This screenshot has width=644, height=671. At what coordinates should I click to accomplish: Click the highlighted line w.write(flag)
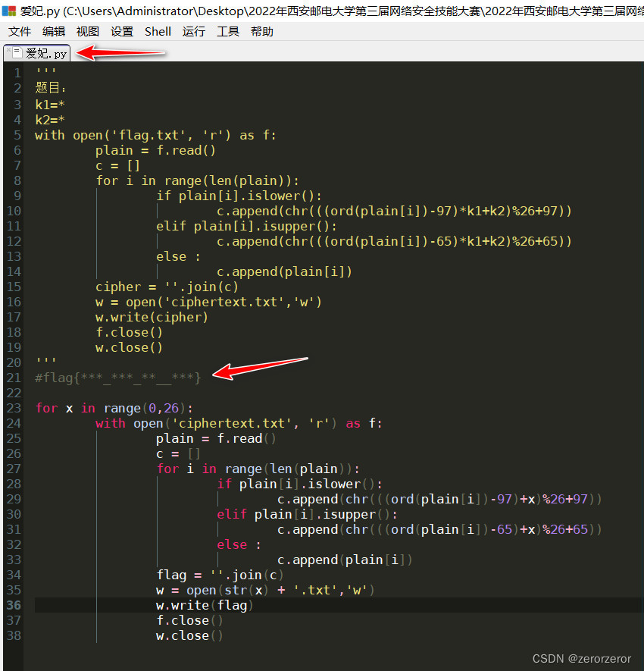point(205,606)
